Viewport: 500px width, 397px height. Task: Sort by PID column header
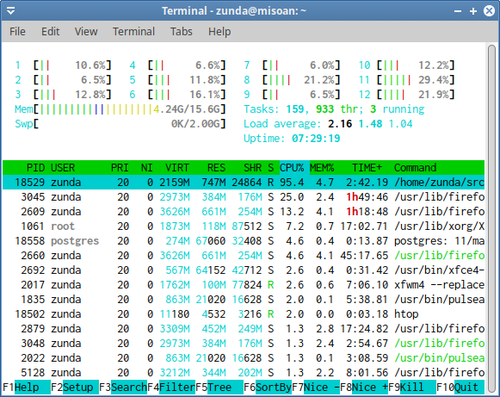(35, 168)
